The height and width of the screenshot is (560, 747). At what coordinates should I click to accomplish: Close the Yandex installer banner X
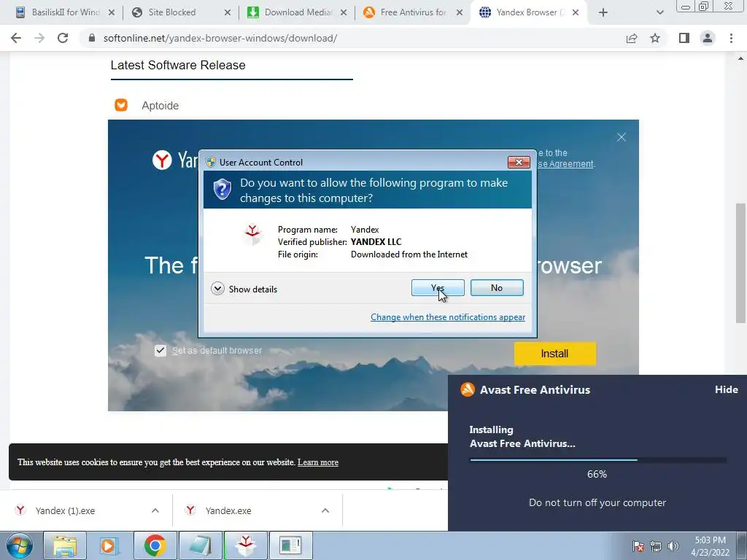coord(622,137)
